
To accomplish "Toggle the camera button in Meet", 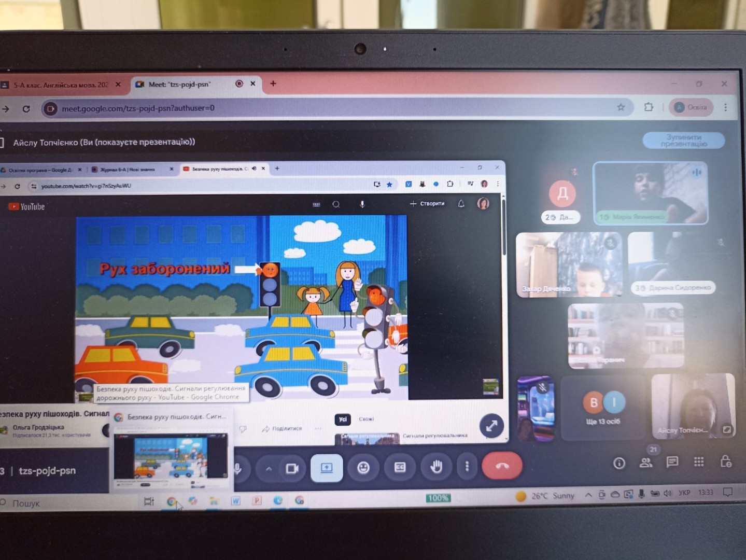I will click(x=292, y=468).
